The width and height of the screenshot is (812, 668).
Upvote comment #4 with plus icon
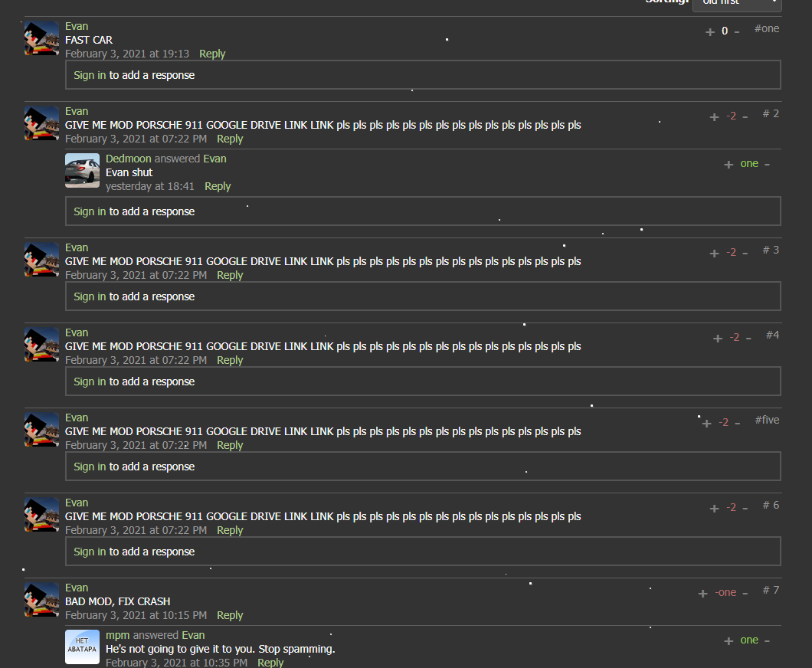(718, 339)
